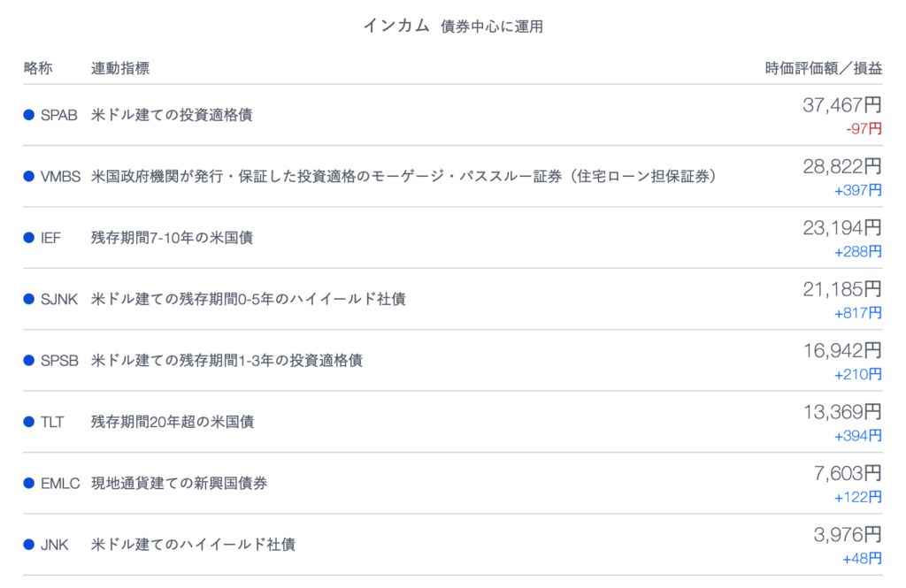The height and width of the screenshot is (588, 906).
Task: Click the +817円 gain for SJNK
Action: pos(858,313)
